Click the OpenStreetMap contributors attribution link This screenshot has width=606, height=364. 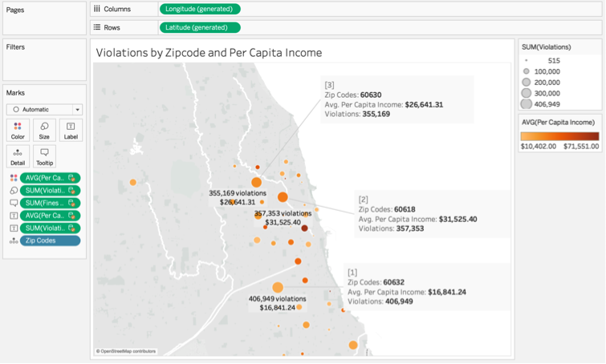(128, 351)
